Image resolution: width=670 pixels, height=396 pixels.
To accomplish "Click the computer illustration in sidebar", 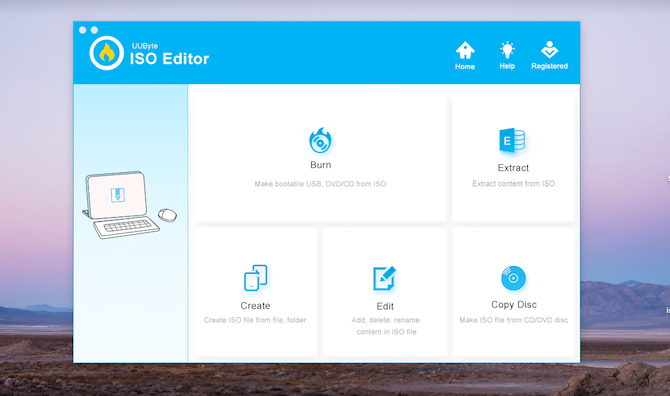I will [x=129, y=205].
